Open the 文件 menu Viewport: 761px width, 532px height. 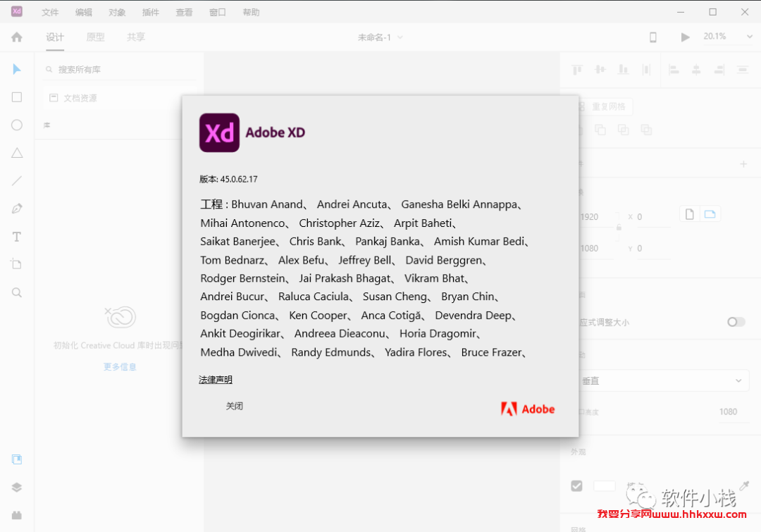tap(50, 12)
